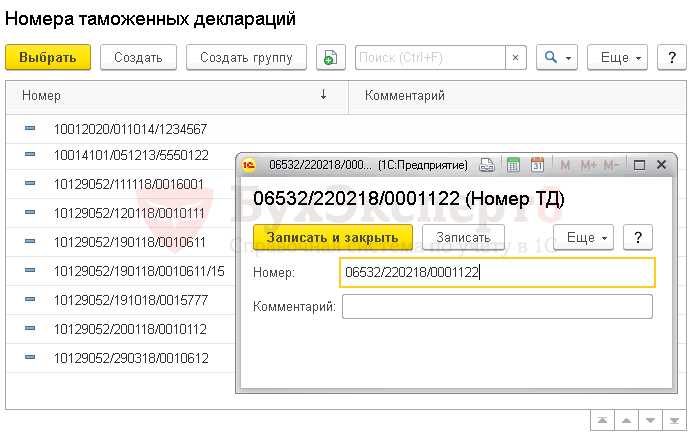
Task: Open help with the dialog ? button
Action: 638,237
